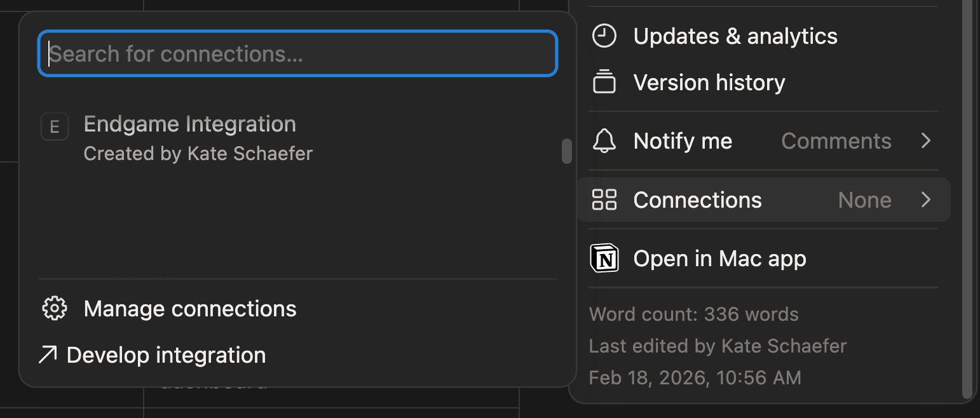This screenshot has width=980, height=418.
Task: Choose Open in Mac app
Action: tap(719, 259)
